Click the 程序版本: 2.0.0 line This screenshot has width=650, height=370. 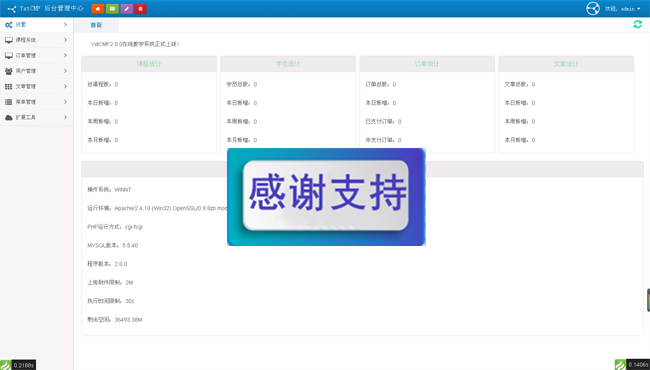coord(107,264)
